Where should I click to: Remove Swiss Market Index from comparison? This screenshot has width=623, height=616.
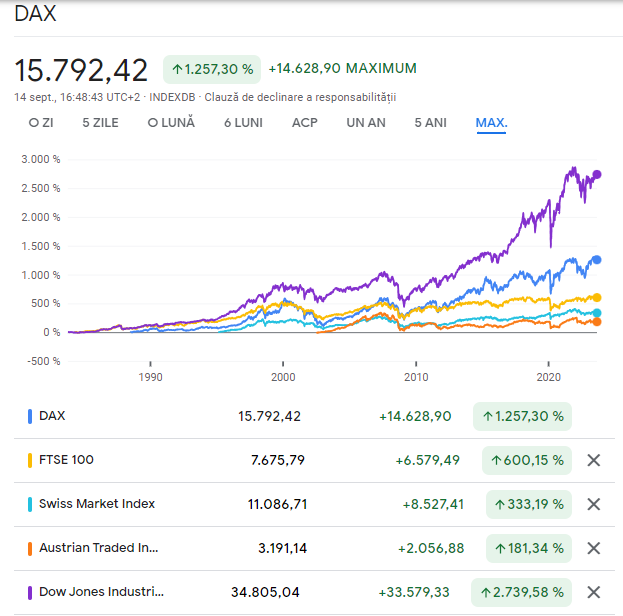[594, 504]
